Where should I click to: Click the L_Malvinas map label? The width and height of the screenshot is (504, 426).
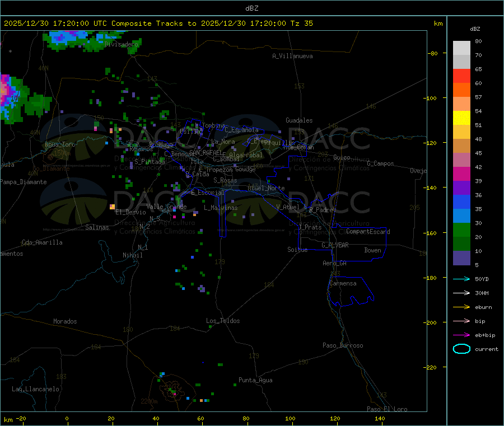point(221,208)
